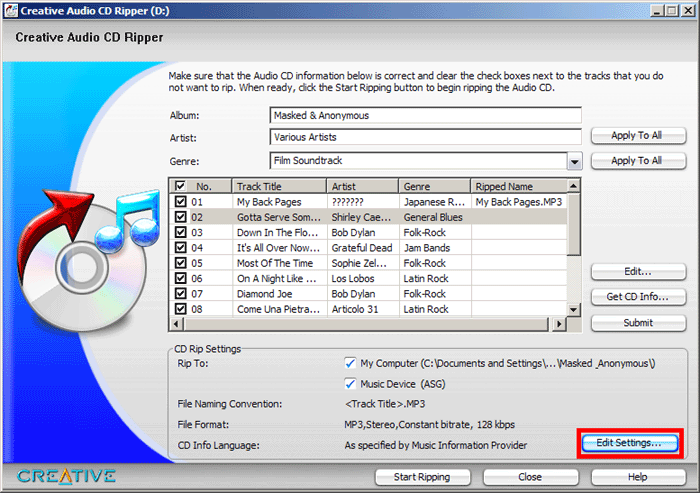
Task: Click the Edit... button
Action: click(x=638, y=272)
